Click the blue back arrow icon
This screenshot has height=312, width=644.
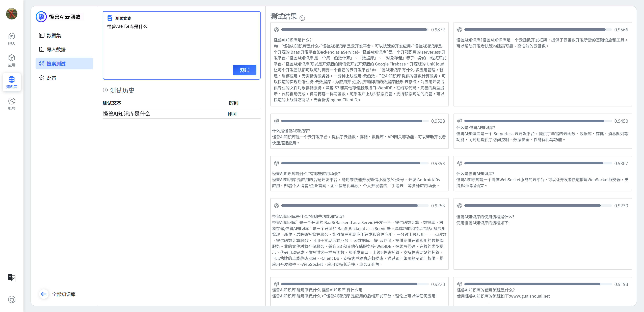pos(44,294)
